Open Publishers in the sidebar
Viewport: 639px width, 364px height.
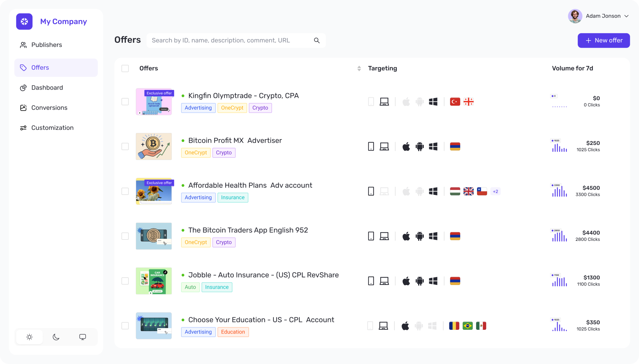pos(46,45)
